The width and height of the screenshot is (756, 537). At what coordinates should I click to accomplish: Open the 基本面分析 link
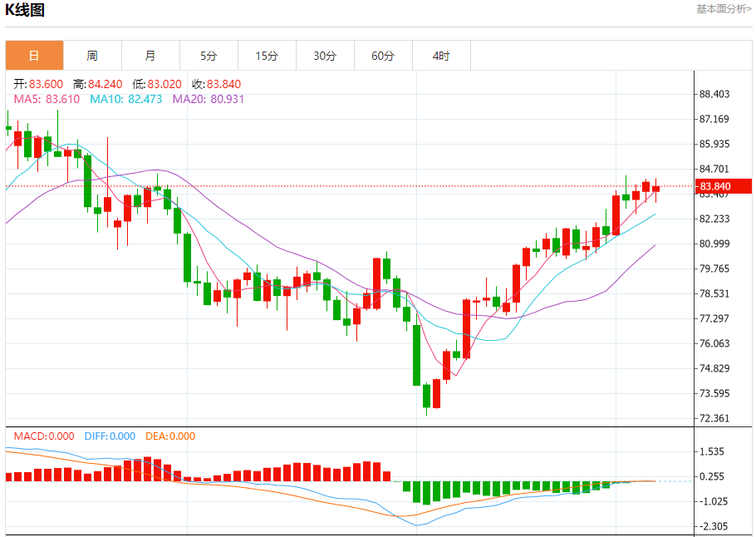(x=724, y=9)
